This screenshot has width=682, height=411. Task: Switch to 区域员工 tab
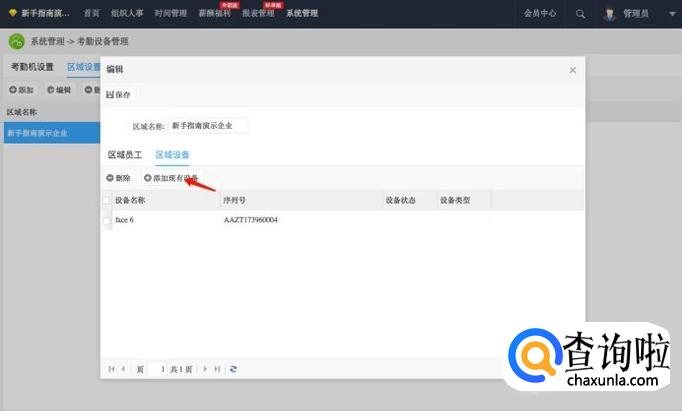pyautogui.click(x=125, y=155)
